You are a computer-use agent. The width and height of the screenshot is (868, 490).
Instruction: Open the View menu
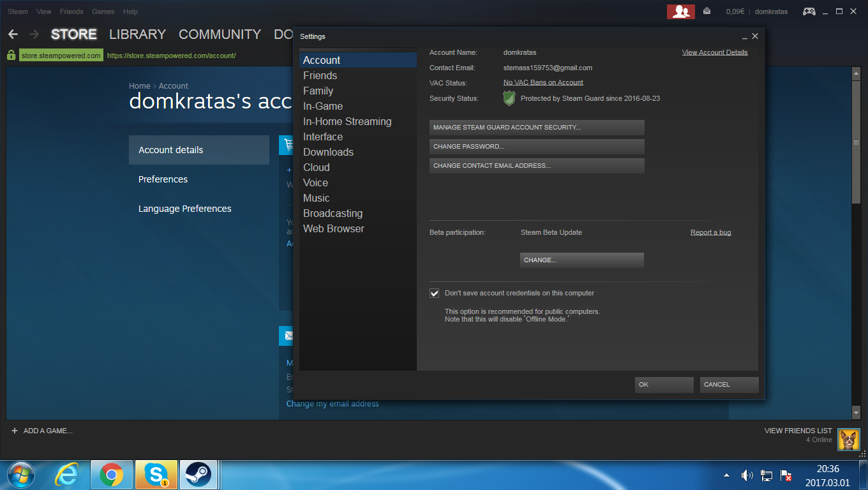coord(44,11)
